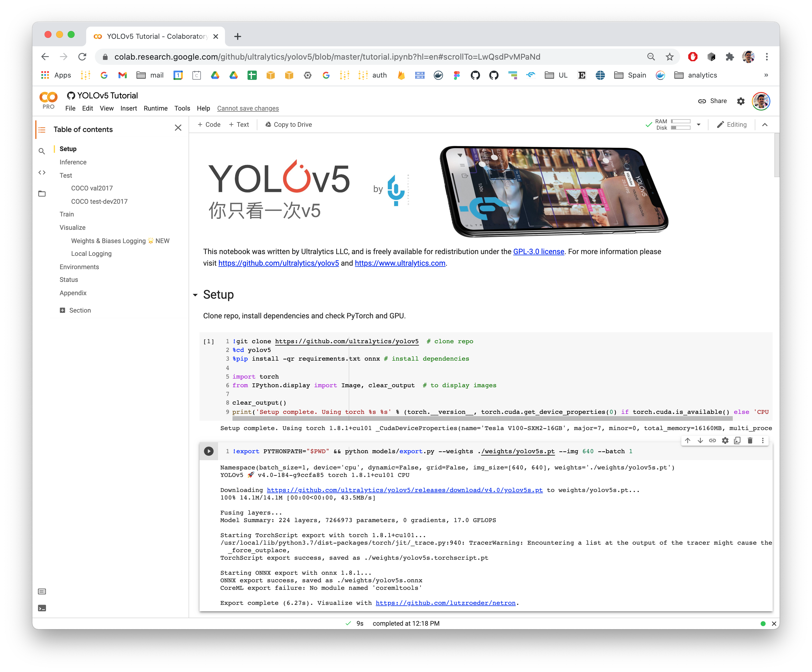The image size is (812, 672).
Task: Open cell settings with the gear icon
Action: (x=725, y=440)
